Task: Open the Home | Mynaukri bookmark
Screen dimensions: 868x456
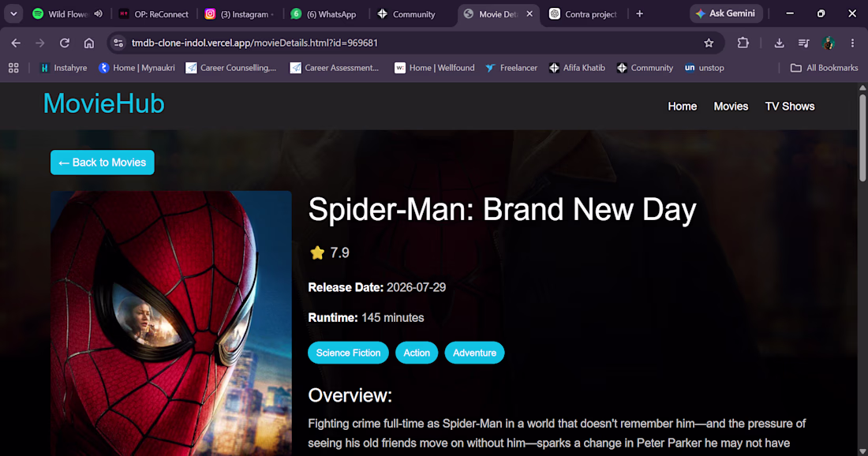Action: coord(137,68)
